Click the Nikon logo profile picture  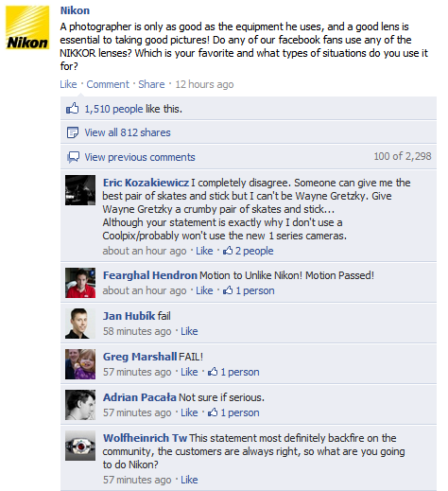click(27, 27)
